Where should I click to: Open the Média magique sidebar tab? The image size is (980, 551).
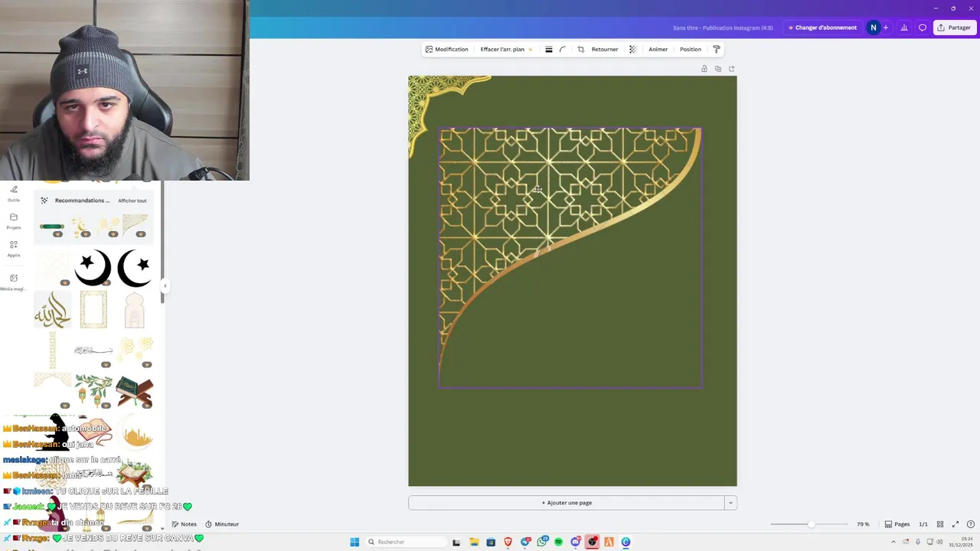click(13, 282)
